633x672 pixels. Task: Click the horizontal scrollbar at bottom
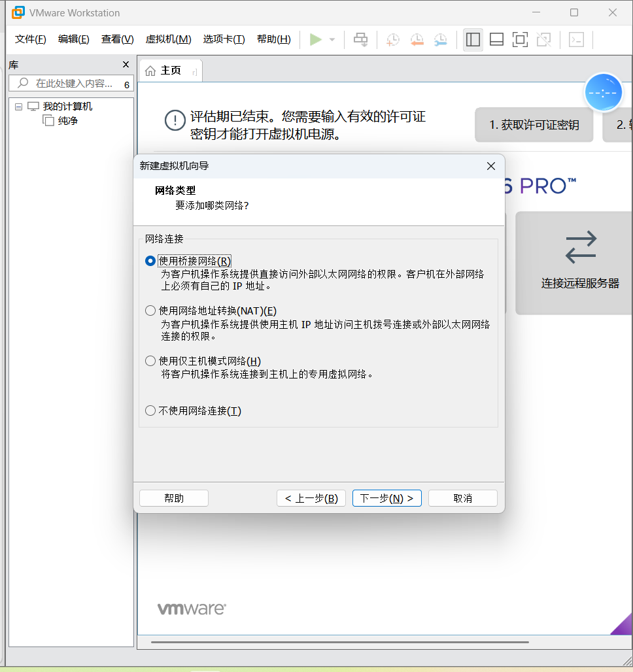point(339,642)
